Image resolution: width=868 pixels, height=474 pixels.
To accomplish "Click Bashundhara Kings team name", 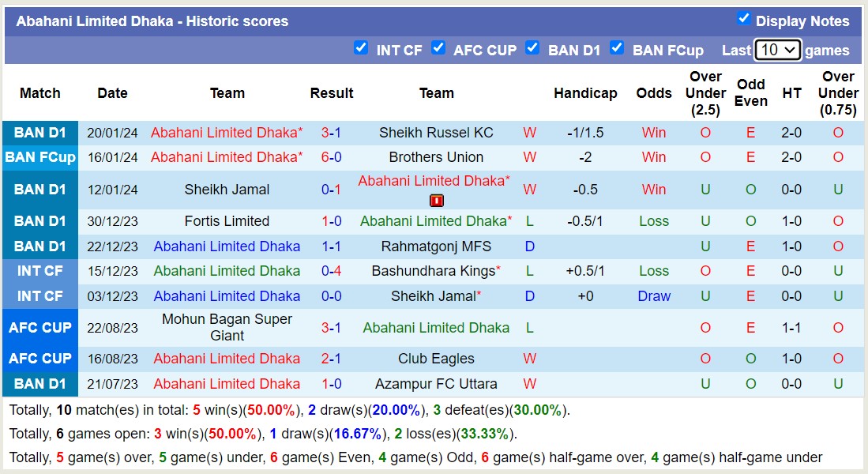I will click(x=434, y=271).
